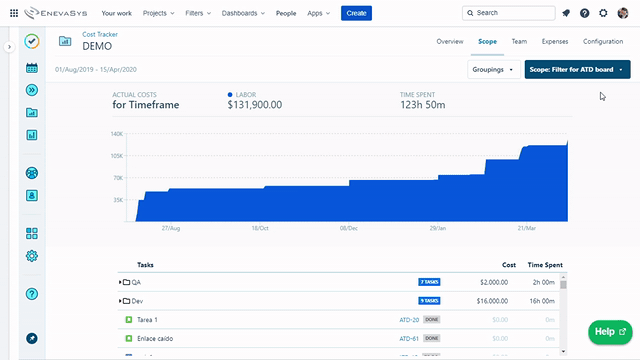Image resolution: width=640 pixels, height=360 pixels.
Task: Open settings gear in top header
Action: (603, 13)
